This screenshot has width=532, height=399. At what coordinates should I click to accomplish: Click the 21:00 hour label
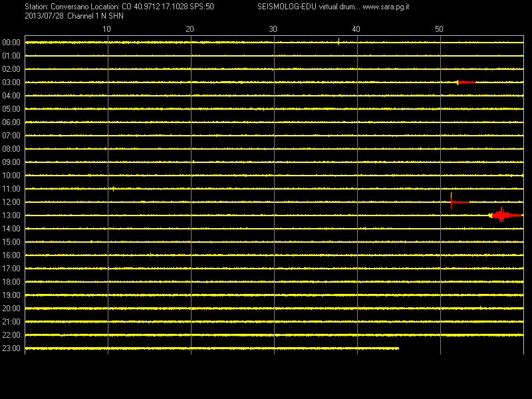pyautogui.click(x=11, y=322)
